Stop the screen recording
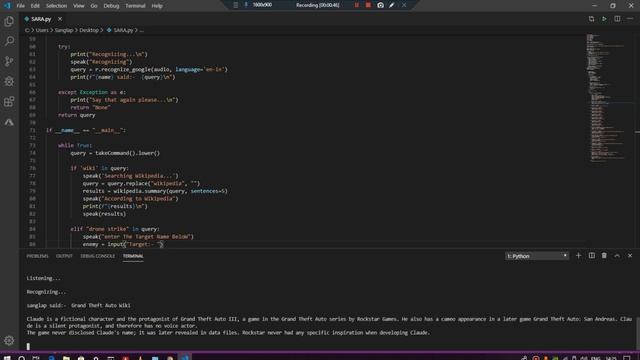Screen dimensions: 640x360 point(368,5)
